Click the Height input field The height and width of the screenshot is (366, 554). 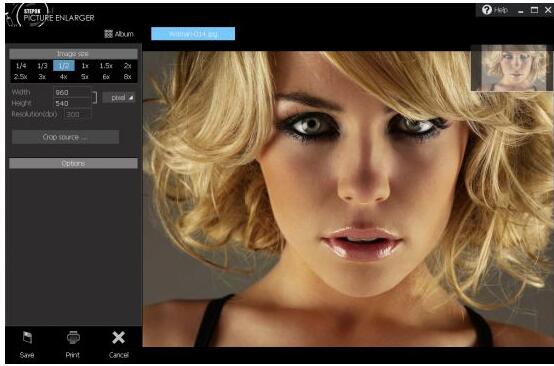point(72,104)
